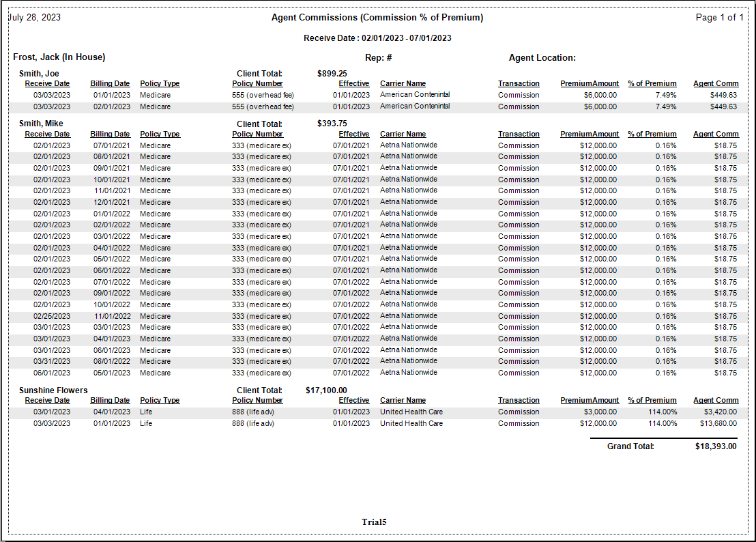Sort by the PremiumAmount column header

tap(590, 83)
